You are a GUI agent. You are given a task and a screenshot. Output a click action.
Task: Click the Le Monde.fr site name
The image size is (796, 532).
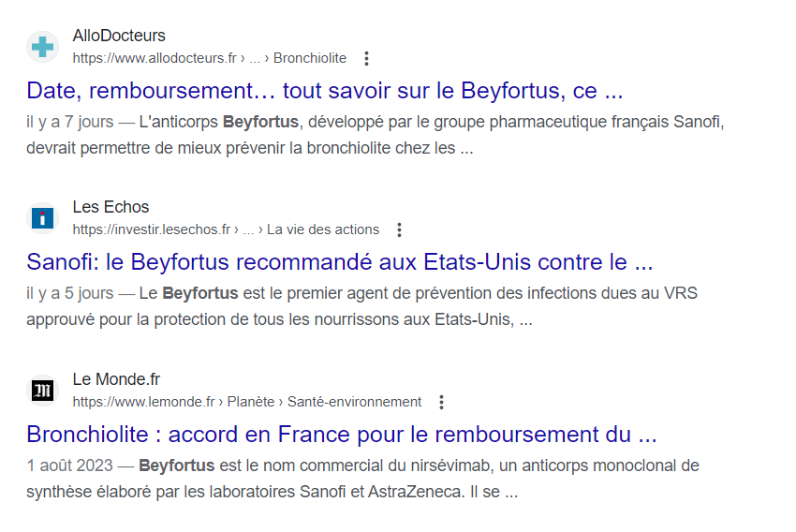116,379
